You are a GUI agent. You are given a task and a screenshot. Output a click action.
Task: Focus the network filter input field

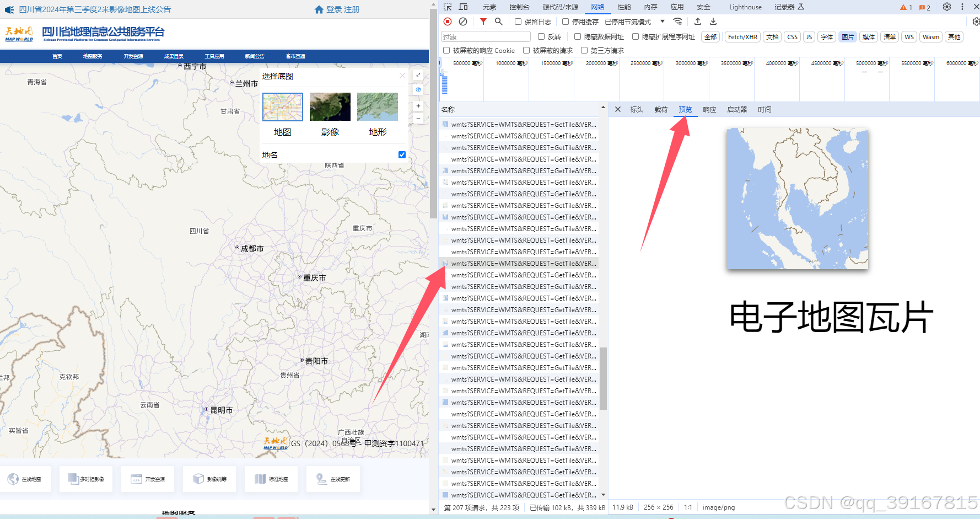(x=486, y=37)
